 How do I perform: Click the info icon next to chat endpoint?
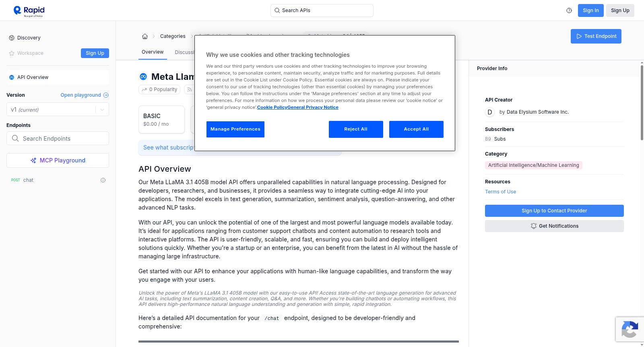click(103, 180)
